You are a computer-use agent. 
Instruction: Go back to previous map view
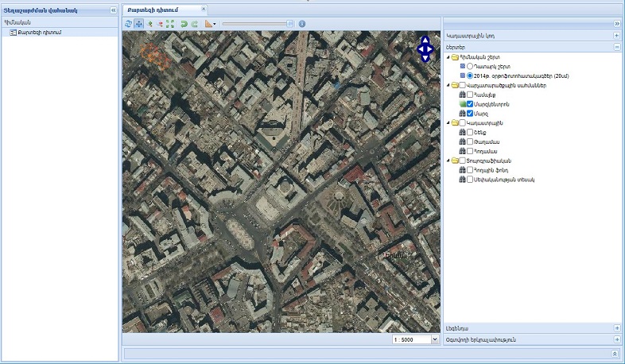click(x=184, y=24)
